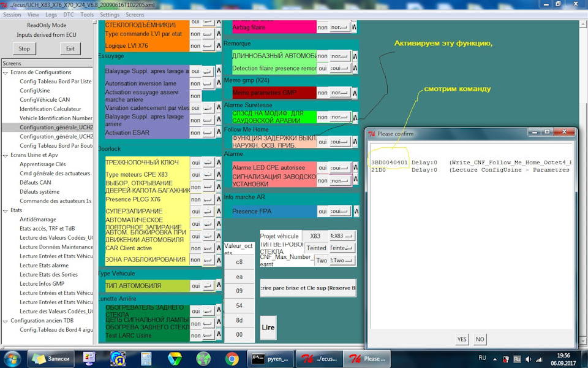Confirm with the YES button
Viewport: 588px width, 368px height.
(x=462, y=339)
